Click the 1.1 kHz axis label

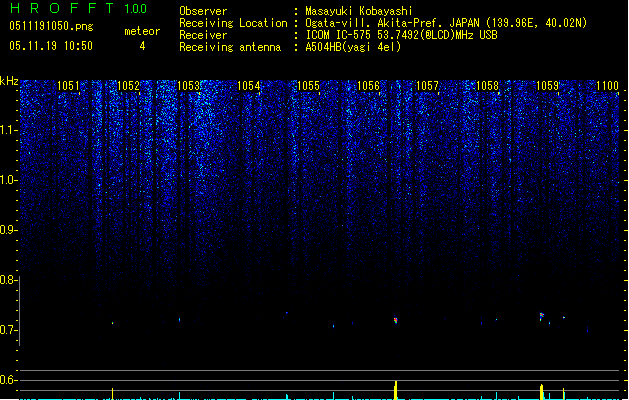click(8, 130)
